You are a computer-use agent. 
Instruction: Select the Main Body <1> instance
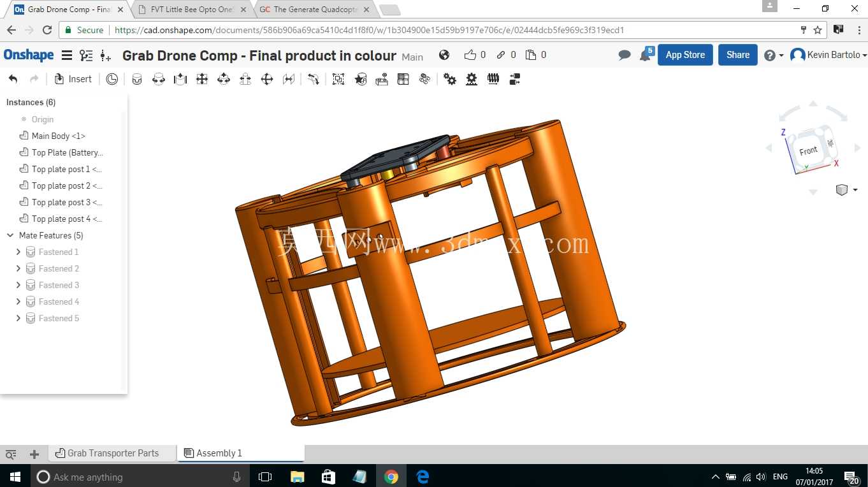pos(59,136)
